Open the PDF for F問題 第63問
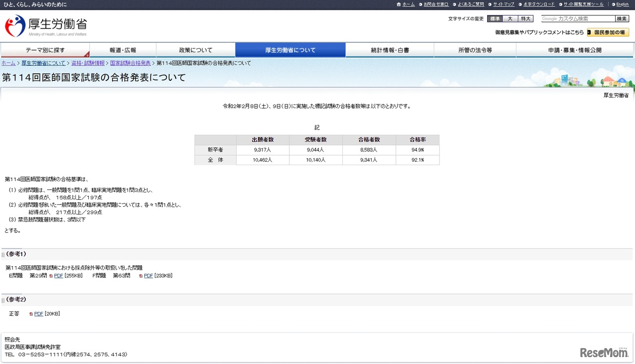Image resolution: width=635 pixels, height=364 pixels. point(147,276)
